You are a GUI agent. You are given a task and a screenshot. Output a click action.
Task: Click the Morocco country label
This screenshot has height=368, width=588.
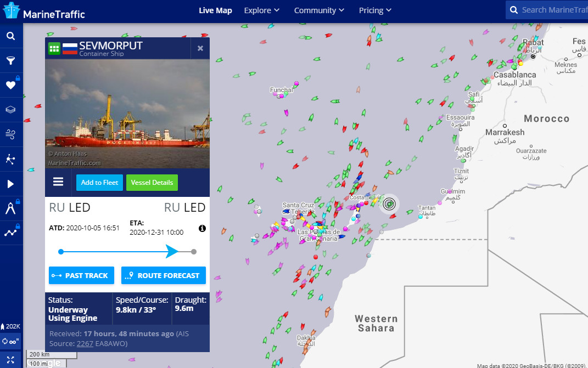pyautogui.click(x=546, y=119)
